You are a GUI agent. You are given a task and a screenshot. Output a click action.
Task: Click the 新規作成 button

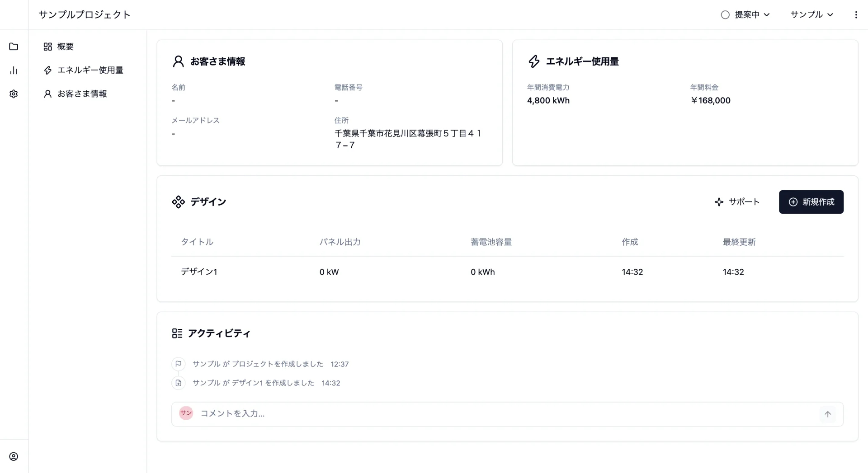tap(811, 202)
